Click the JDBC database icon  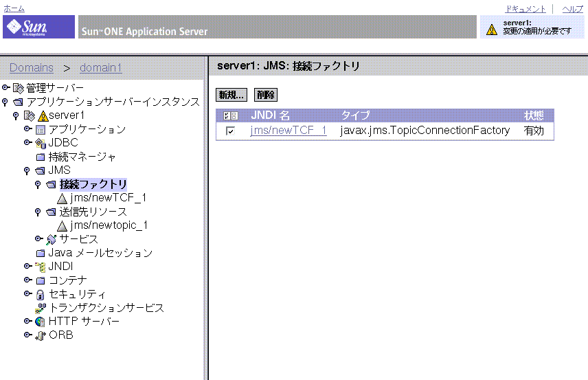[41, 144]
